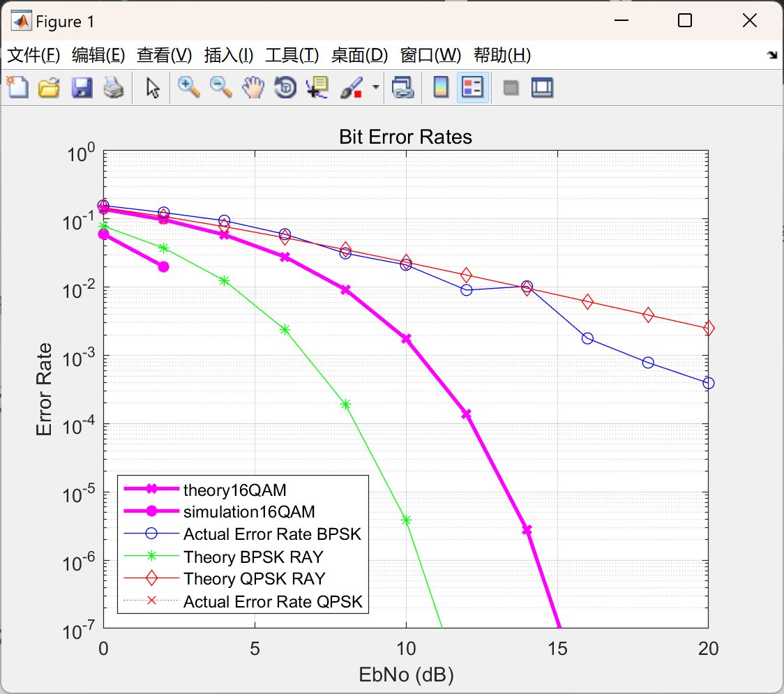
Task: Activate the Zoom Out magnifier tool
Action: 220,87
